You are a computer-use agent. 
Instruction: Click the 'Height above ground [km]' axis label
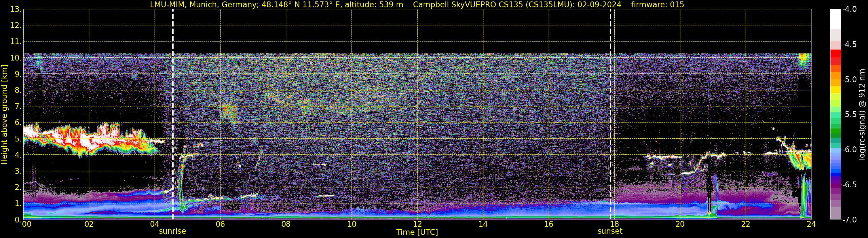coord(4,115)
